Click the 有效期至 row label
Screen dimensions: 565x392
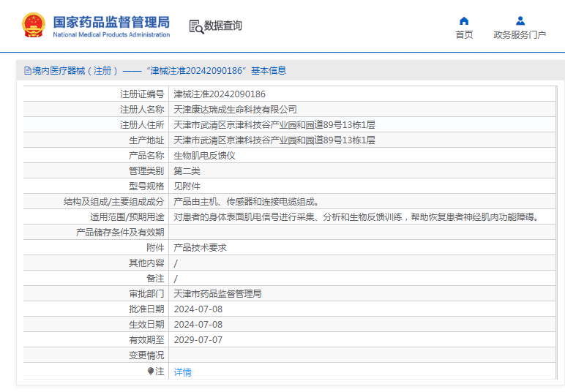(146, 340)
